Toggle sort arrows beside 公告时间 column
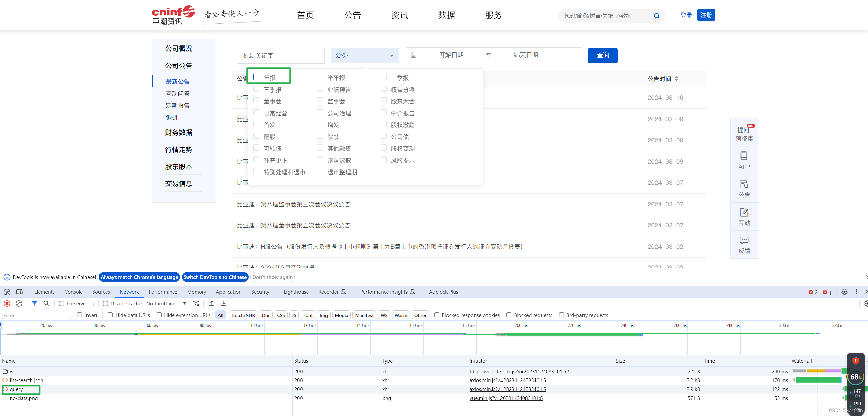The width and height of the screenshot is (868, 416). [676, 79]
